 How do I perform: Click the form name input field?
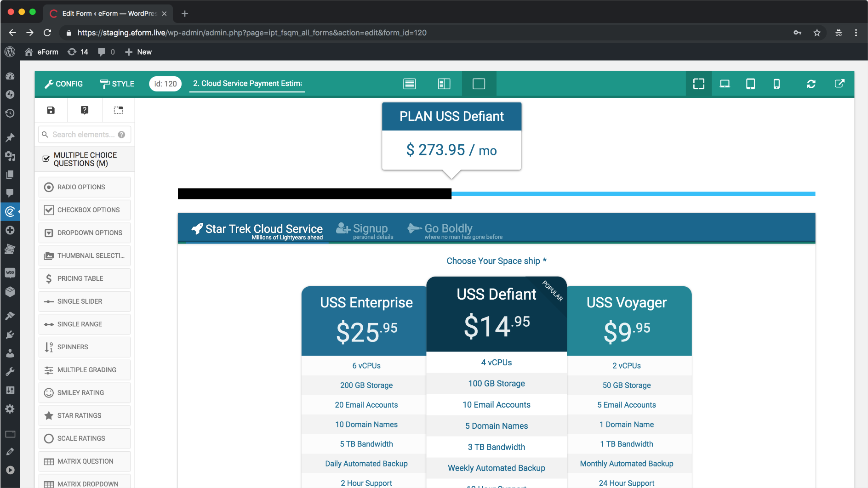[x=247, y=84]
